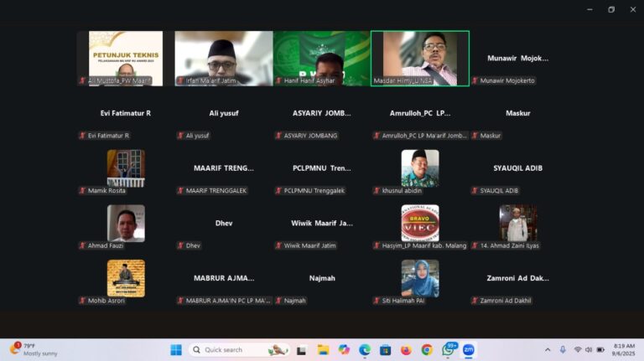Screen dimensions: 644x361
Task: Click muted mic icon beside Maskur label
Action: (475, 136)
